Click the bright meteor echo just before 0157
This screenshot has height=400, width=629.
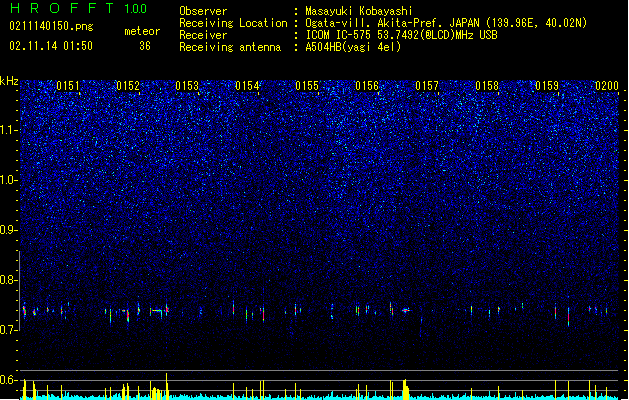click(406, 310)
